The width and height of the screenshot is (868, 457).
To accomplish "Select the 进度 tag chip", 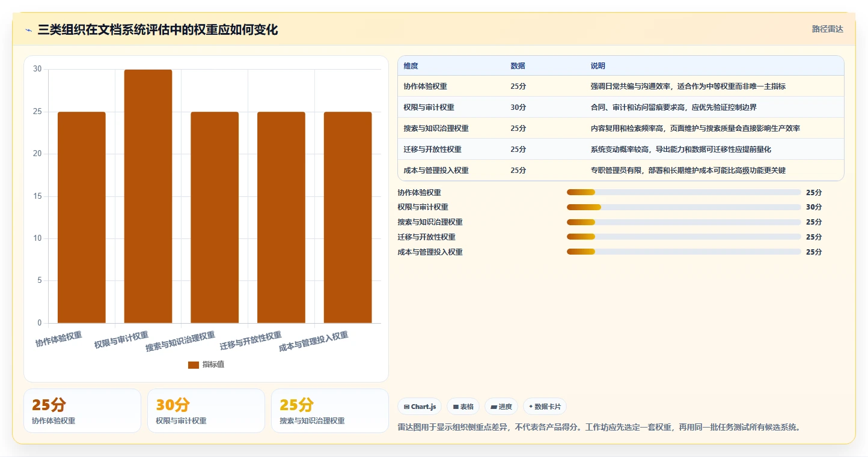I will pyautogui.click(x=501, y=407).
